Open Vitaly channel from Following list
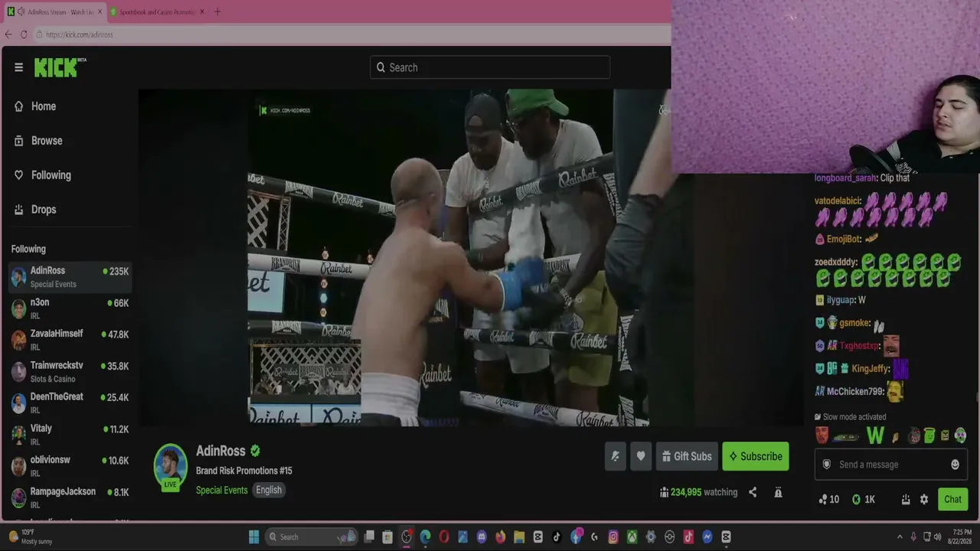The height and width of the screenshot is (551, 980). click(x=70, y=435)
